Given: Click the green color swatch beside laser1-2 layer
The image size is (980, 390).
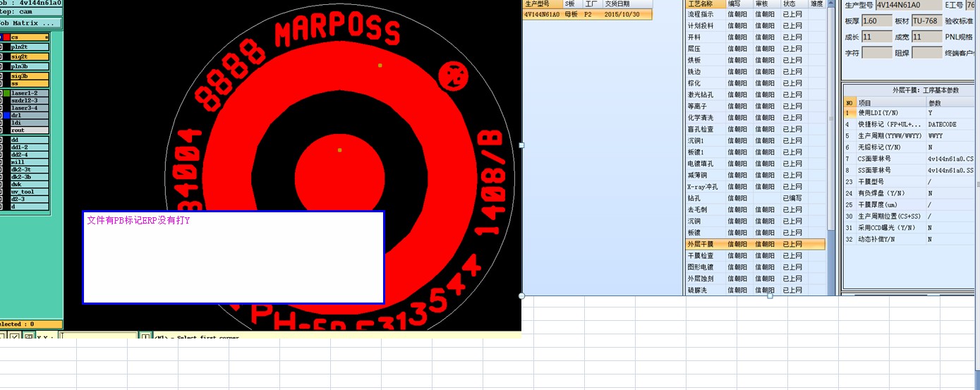Looking at the screenshot, I should pyautogui.click(x=6, y=93).
